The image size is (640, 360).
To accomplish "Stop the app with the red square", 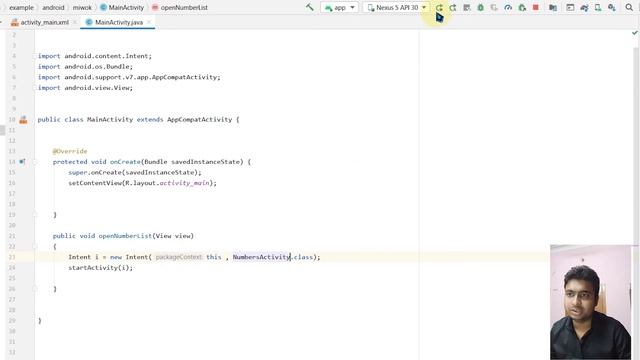I will coord(536,7).
